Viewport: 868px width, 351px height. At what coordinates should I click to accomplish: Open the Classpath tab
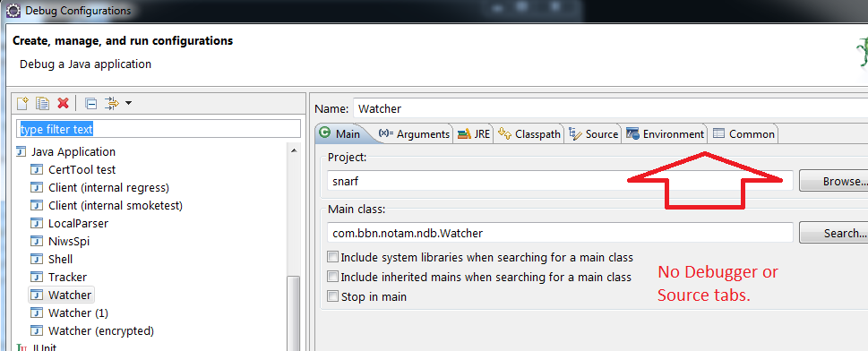pos(529,134)
